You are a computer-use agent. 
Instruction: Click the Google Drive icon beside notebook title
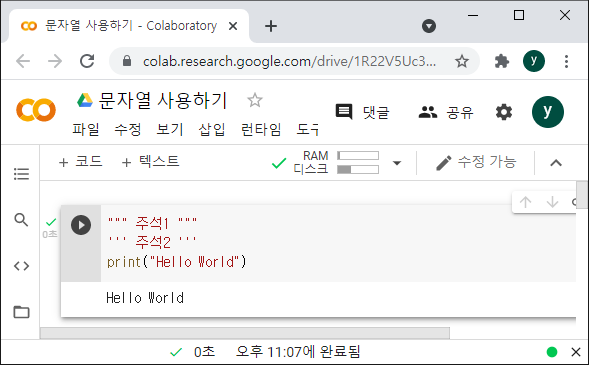[85, 100]
